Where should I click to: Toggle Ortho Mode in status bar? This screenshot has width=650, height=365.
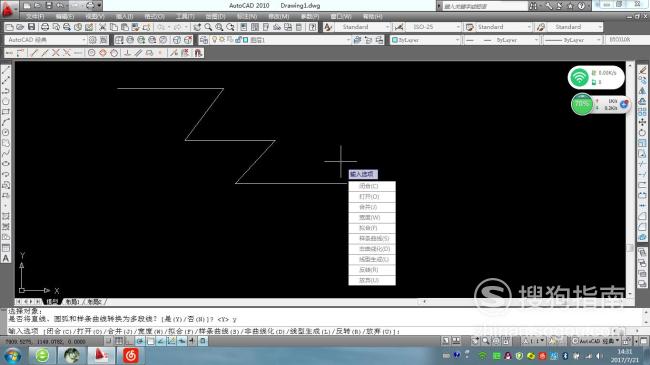[129, 341]
